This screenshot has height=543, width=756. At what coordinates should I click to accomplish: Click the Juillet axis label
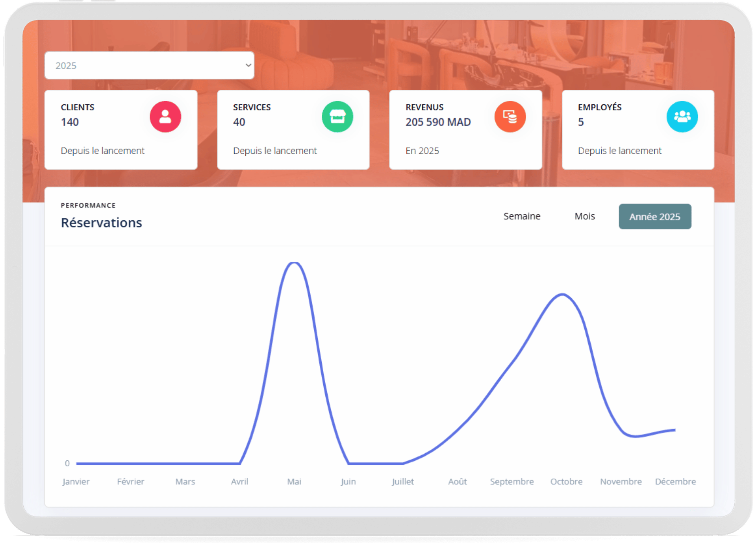403,482
